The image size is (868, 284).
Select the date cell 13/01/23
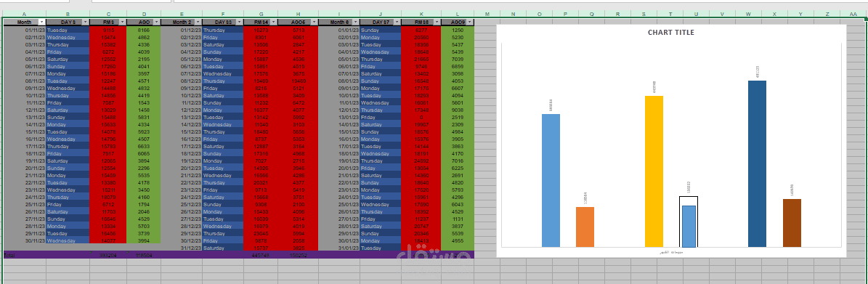(338, 118)
